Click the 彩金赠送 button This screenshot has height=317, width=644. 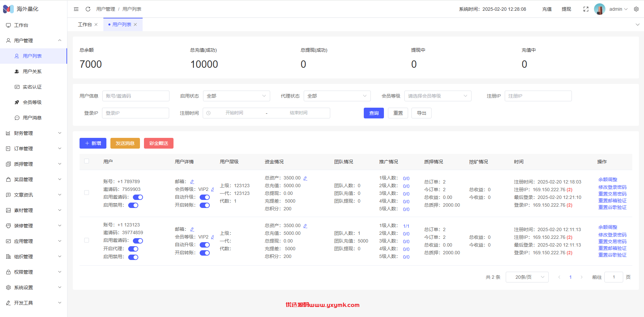coord(159,143)
